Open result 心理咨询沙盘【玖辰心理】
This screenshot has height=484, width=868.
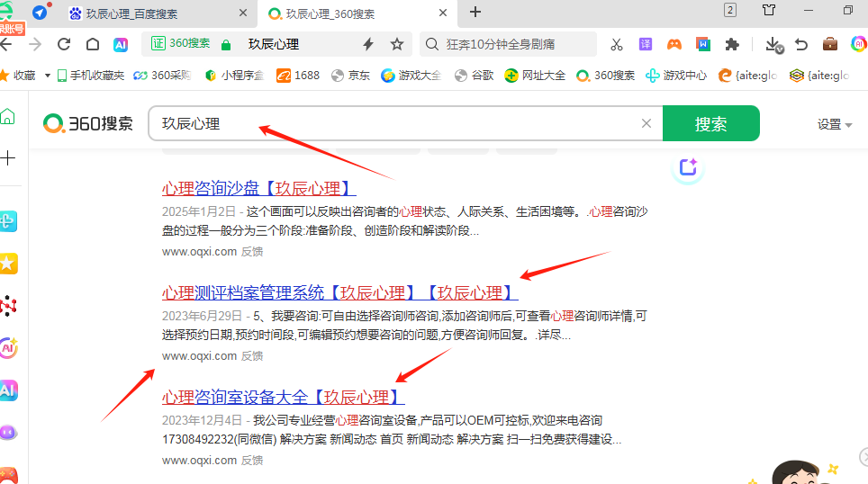(x=258, y=189)
